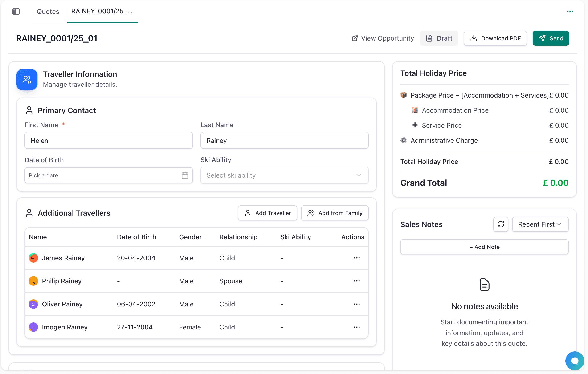Viewport: 588px width, 374px height.
Task: Click the refresh Sales Notes icon
Action: (501, 224)
